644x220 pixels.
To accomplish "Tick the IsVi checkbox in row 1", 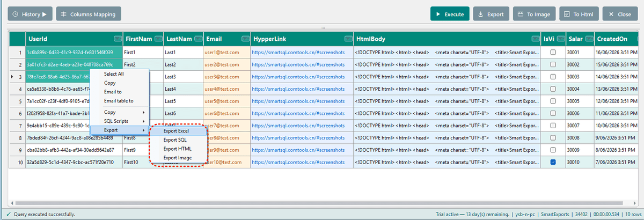I will 553,53.
